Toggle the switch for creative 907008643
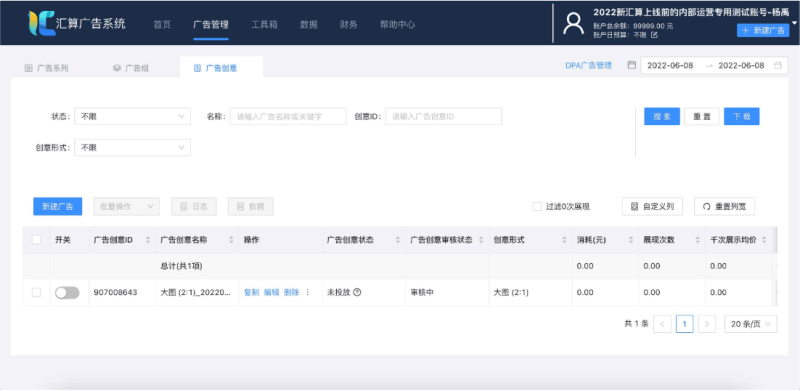 coord(67,292)
